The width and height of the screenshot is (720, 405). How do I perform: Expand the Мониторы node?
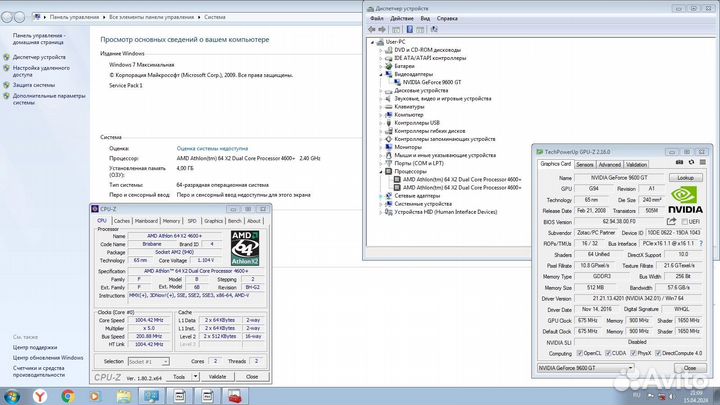pyautogui.click(x=381, y=147)
